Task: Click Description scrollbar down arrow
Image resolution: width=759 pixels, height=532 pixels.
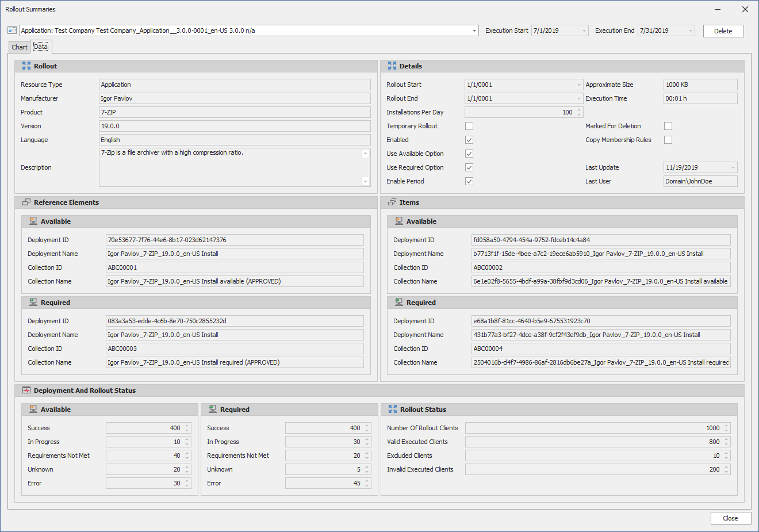Action: (x=365, y=182)
